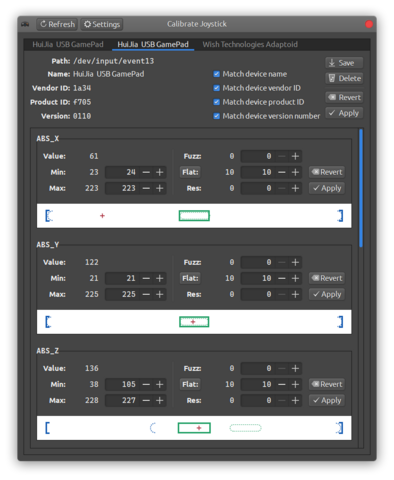Click ABS_Z Min input field showing 105
This screenshot has height=480, width=394.
122,384
